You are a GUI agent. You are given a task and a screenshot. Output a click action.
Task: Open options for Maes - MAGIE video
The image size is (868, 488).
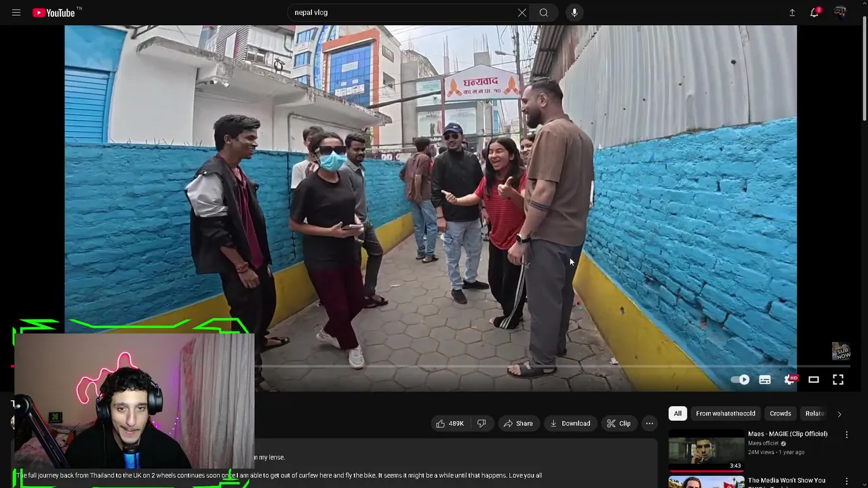pos(846,434)
